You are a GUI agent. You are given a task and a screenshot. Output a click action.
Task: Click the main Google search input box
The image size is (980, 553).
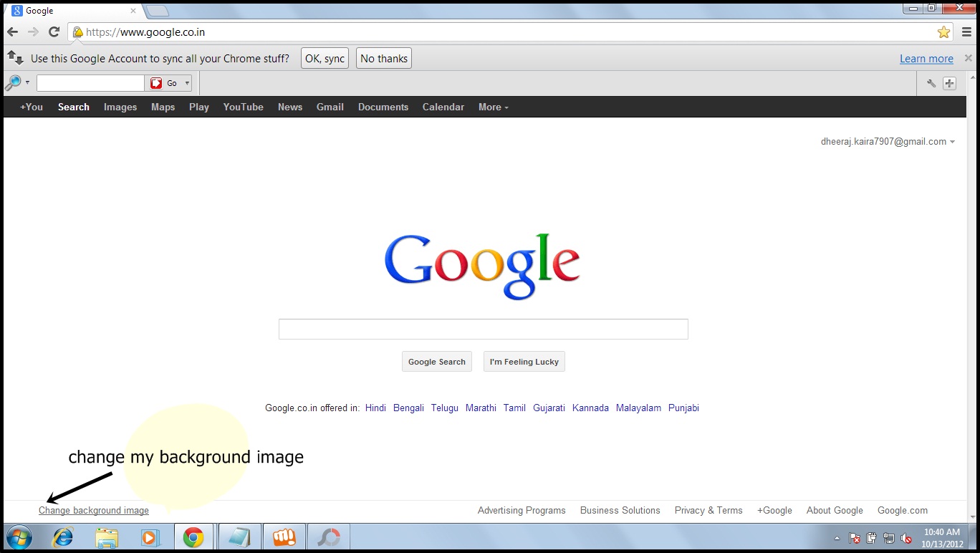tap(483, 330)
